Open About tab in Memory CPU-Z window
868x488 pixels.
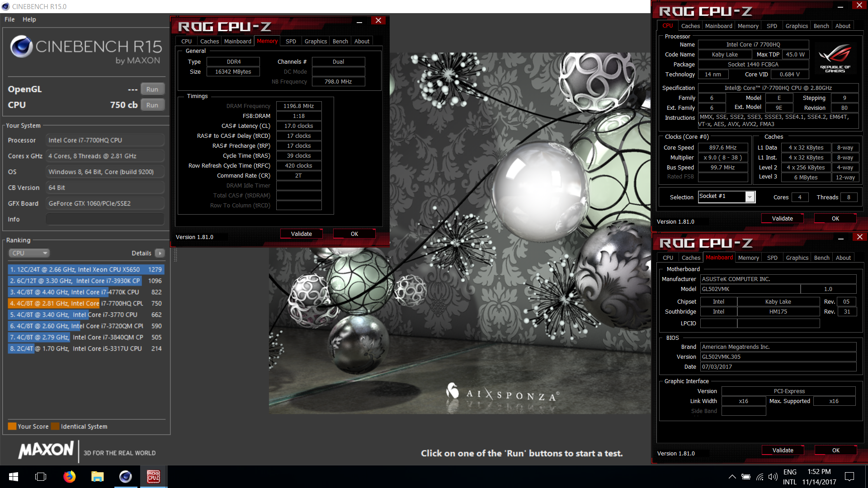[x=362, y=41]
